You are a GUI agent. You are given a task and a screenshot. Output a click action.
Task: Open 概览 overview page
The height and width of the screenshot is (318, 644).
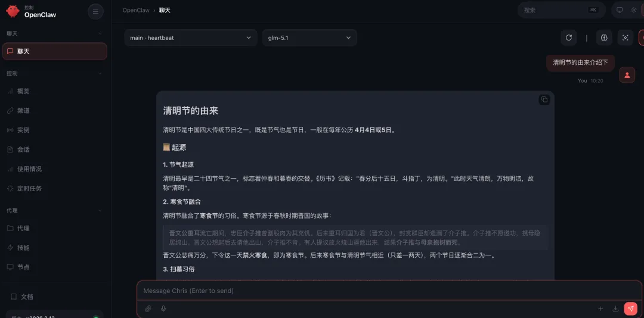click(55, 91)
